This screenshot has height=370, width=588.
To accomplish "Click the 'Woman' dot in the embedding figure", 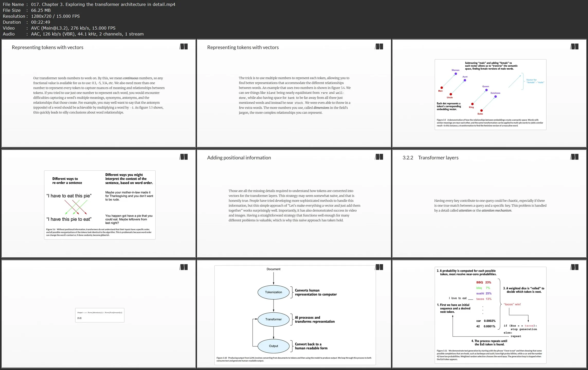I will click(456, 74).
